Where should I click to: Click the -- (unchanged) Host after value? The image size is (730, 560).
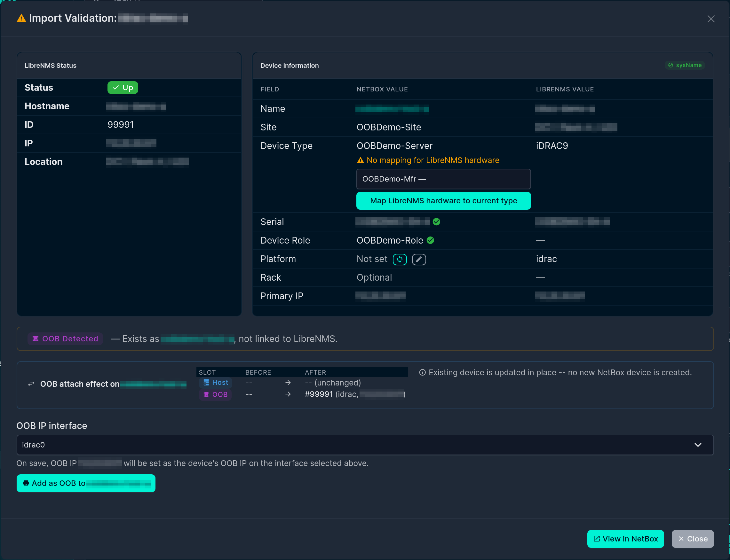[333, 383]
